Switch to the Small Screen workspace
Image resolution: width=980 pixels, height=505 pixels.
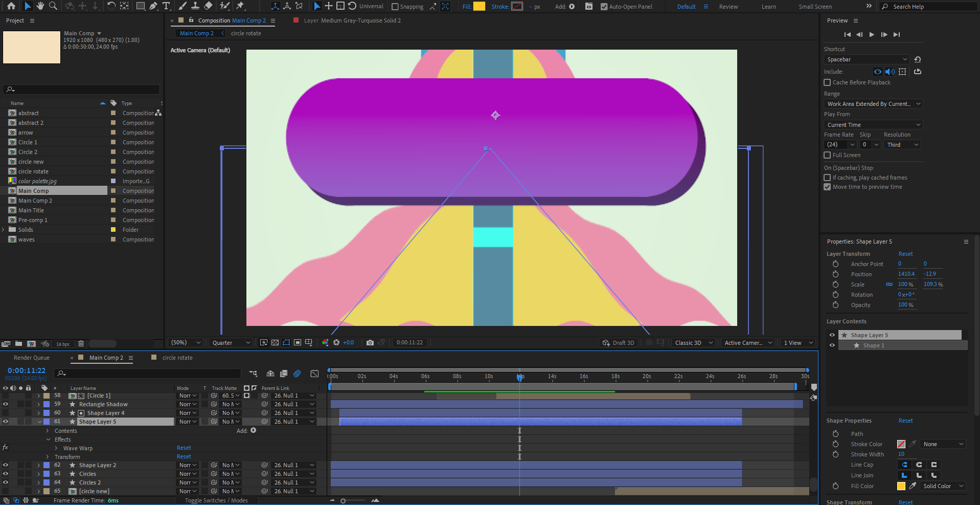(x=815, y=7)
